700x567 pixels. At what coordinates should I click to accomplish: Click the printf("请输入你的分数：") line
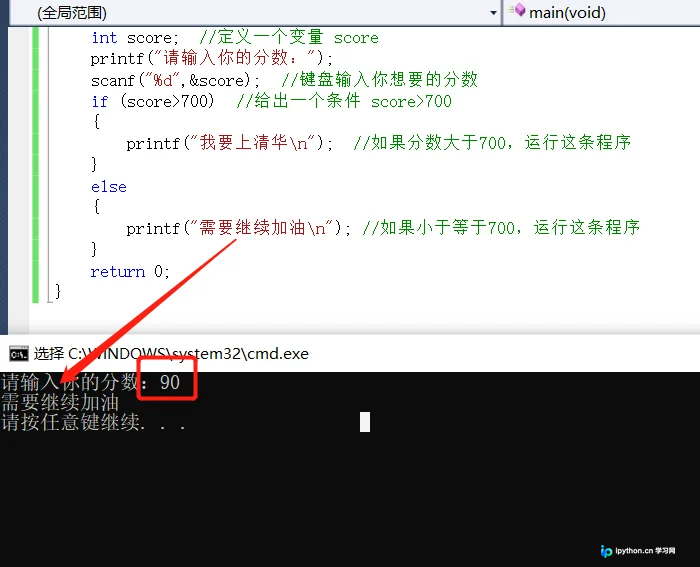coord(212,58)
